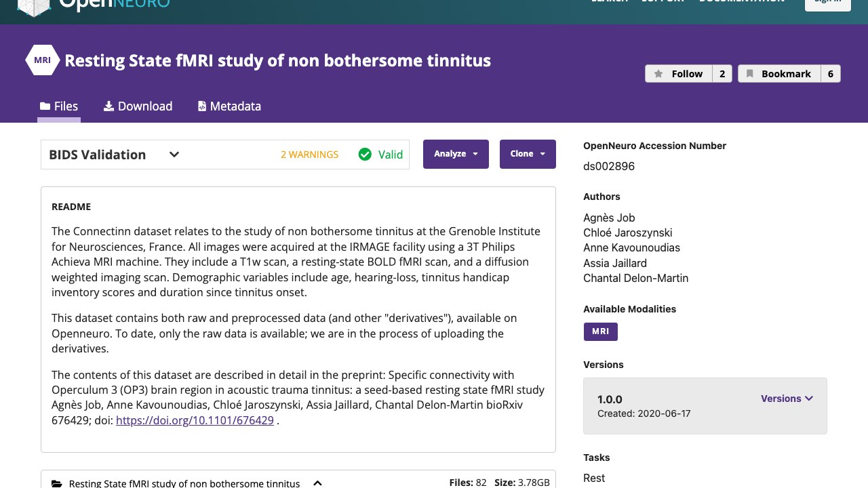Click the MRI hexagon badge icon
The image size is (868, 488).
[x=43, y=60]
